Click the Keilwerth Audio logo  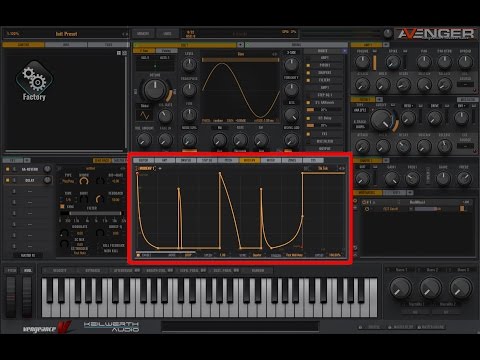[x=111, y=327]
